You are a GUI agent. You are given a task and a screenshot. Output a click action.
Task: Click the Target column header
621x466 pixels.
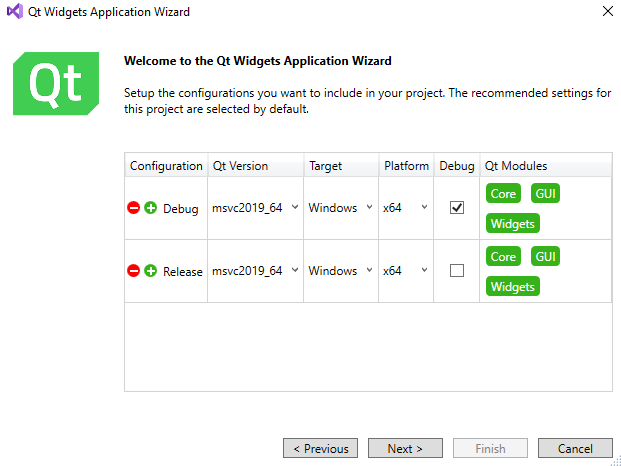coord(341,165)
